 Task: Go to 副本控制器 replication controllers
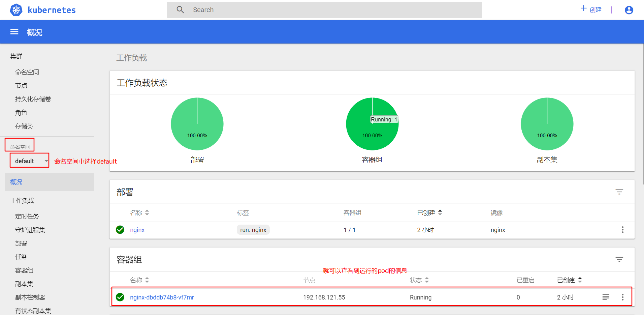coord(30,297)
